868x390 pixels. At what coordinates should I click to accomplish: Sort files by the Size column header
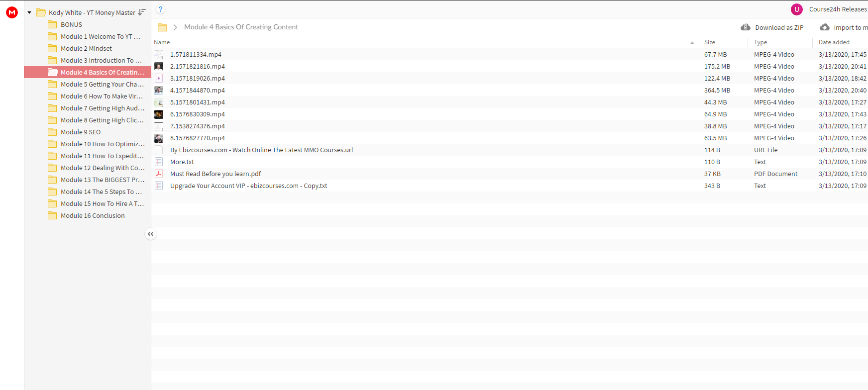(710, 42)
